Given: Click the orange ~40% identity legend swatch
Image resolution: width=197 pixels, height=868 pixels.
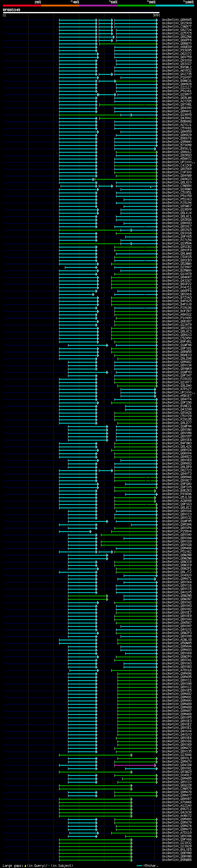Looking at the screenshot, I should pos(60,6).
